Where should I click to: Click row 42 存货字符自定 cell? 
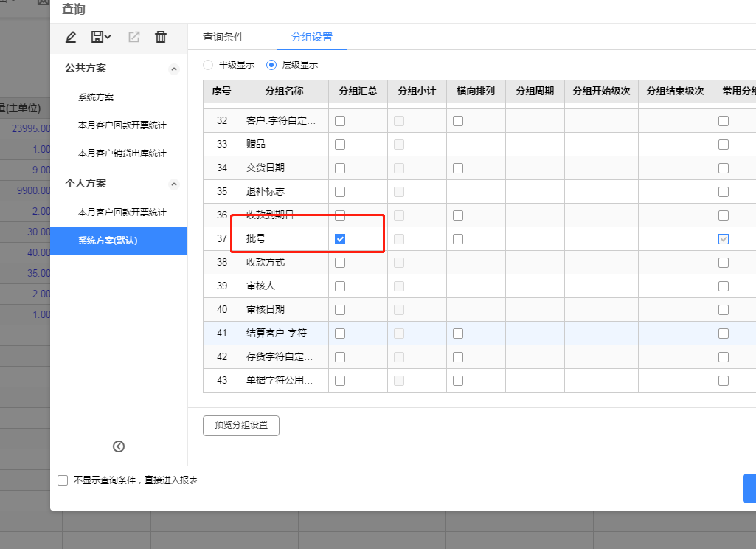click(x=285, y=357)
